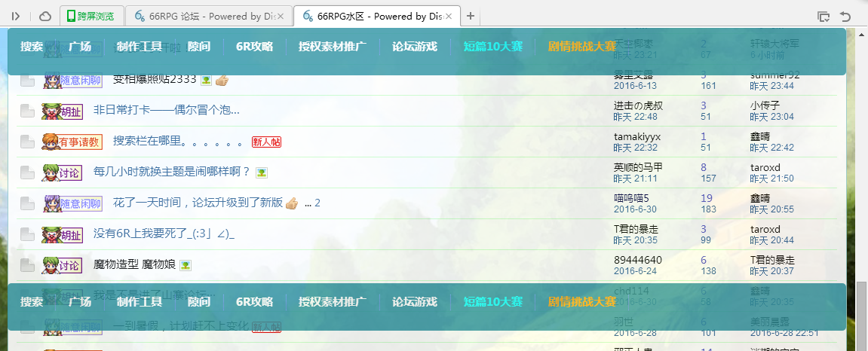Screen dimensions: 868x351
Task: Open 6R攻略 in the lower navigation bar
Action: 255,302
